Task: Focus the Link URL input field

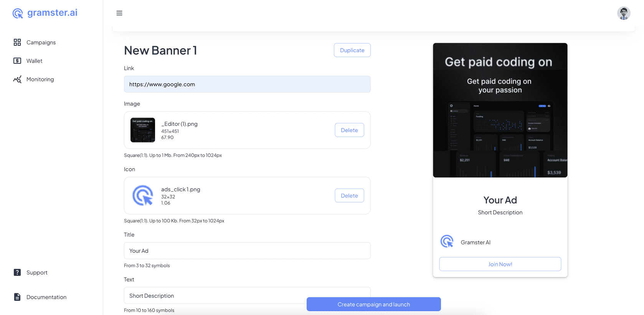Action: point(247,84)
